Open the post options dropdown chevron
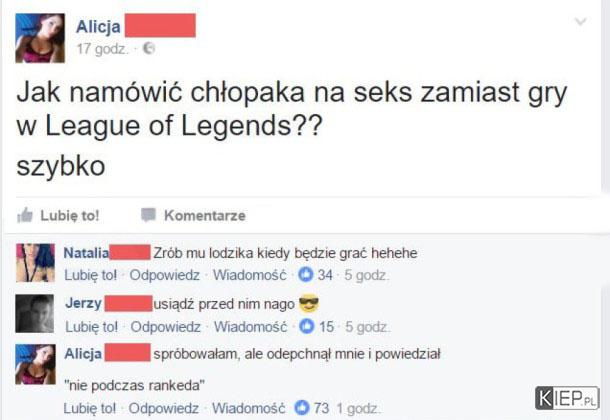The width and height of the screenshot is (610, 420). coord(580,21)
